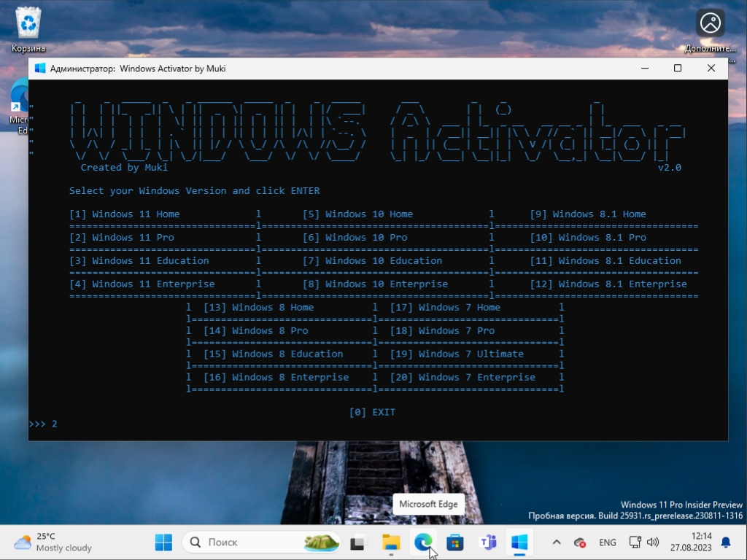Click the Поиск taskbar search box
This screenshot has height=560, width=747.
click(x=261, y=542)
